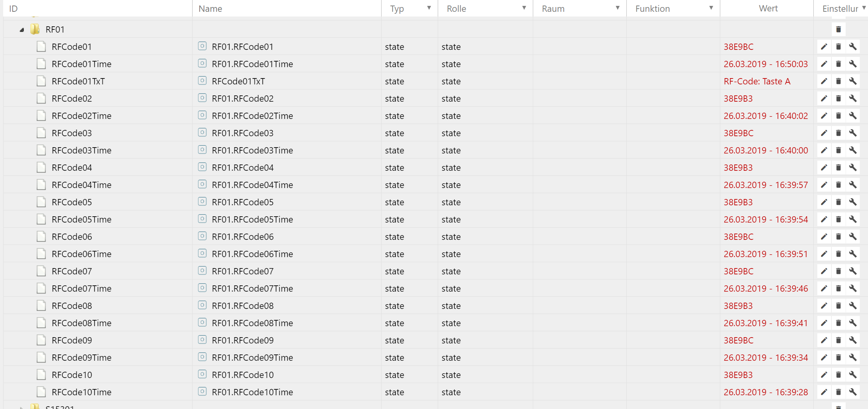Click pencil icon in RFCode09 row
Screen dimensions: 868x409
click(x=824, y=340)
